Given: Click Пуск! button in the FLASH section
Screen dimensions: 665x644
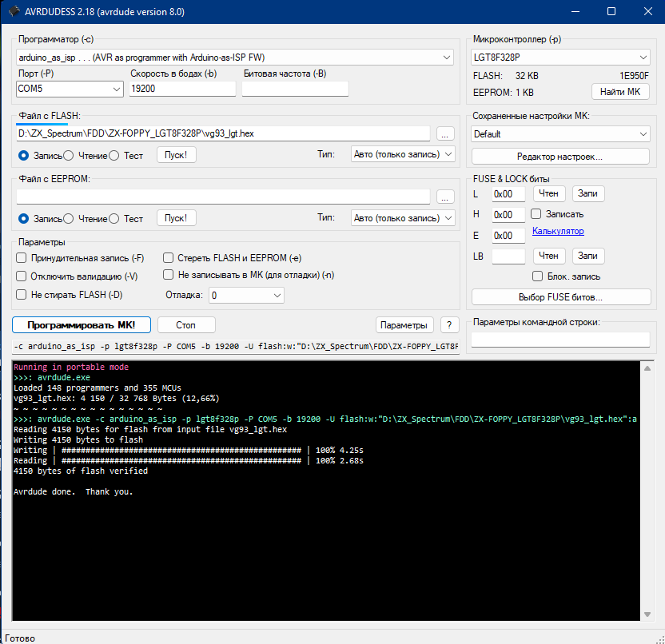Looking at the screenshot, I should coord(176,155).
